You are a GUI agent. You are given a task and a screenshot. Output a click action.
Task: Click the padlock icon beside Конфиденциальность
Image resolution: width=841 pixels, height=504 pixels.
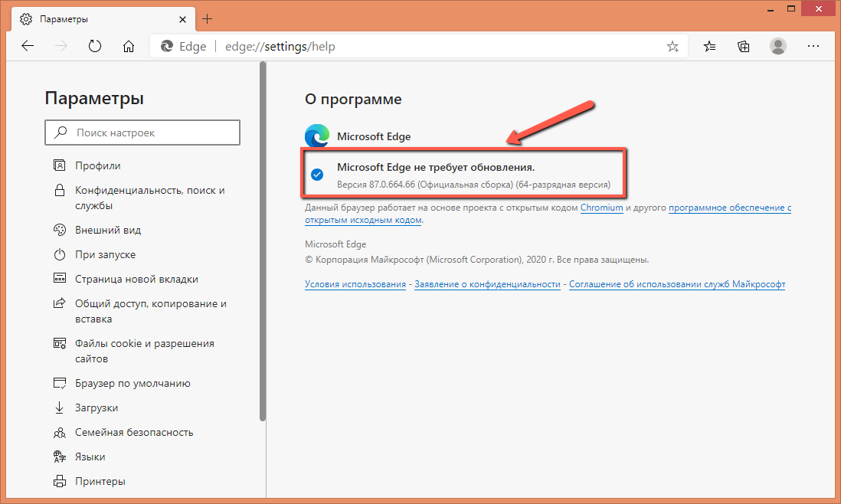tap(60, 190)
